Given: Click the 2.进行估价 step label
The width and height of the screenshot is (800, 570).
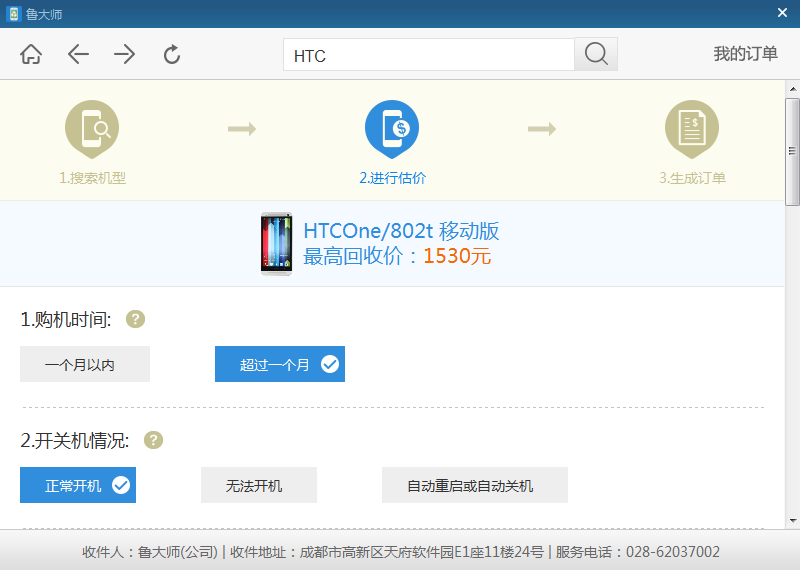Looking at the screenshot, I should click(x=392, y=178).
